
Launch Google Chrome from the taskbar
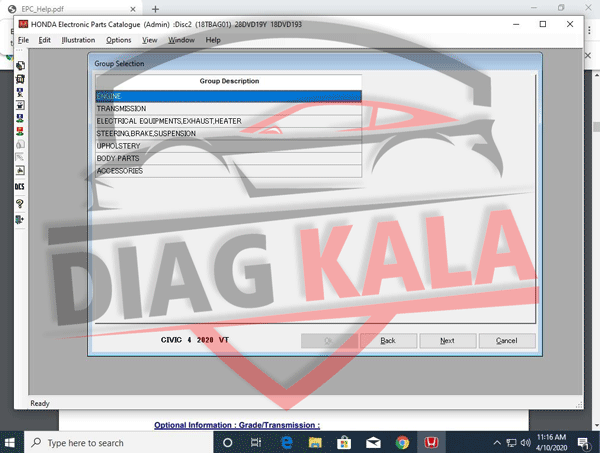click(402, 443)
